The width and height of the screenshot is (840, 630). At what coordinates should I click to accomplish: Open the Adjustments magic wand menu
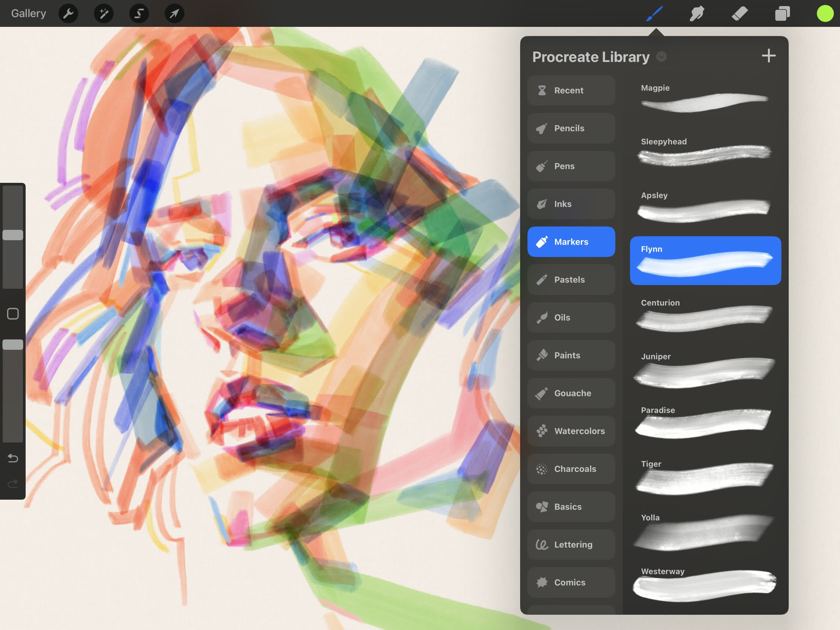coord(104,14)
